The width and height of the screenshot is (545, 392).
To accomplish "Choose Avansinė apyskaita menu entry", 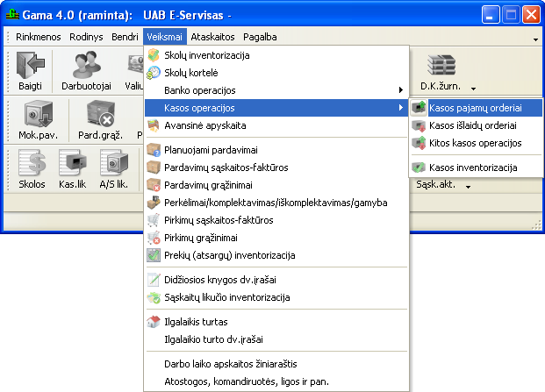I will pyautogui.click(x=276, y=125).
